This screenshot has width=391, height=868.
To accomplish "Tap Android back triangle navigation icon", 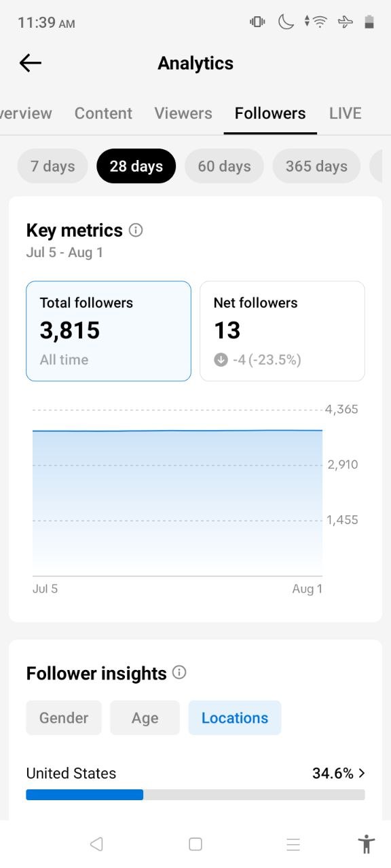I will (96, 844).
